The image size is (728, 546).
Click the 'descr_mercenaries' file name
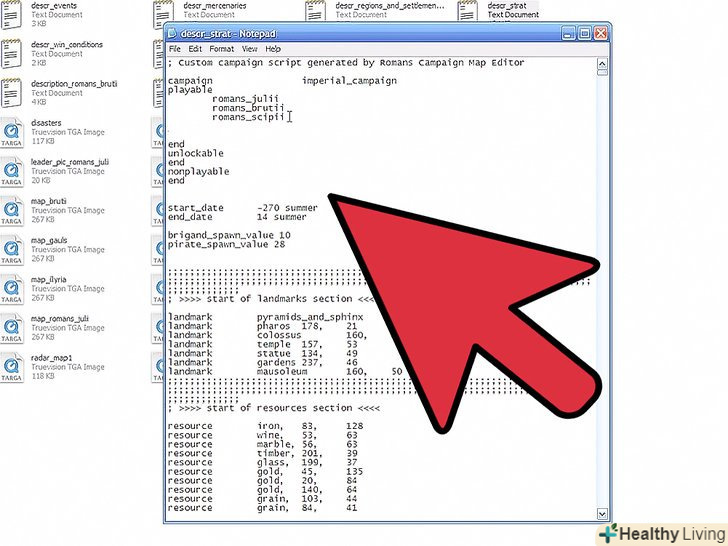pyautogui.click(x=214, y=6)
